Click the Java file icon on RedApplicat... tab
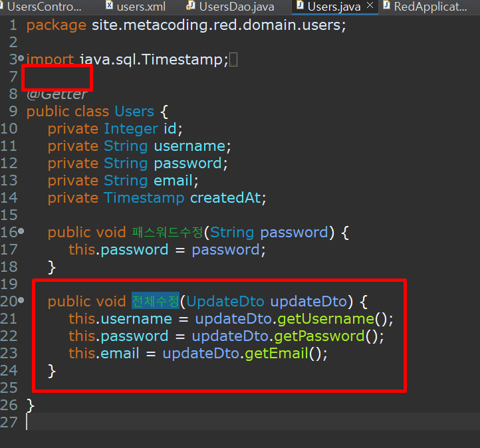 (x=387, y=5)
